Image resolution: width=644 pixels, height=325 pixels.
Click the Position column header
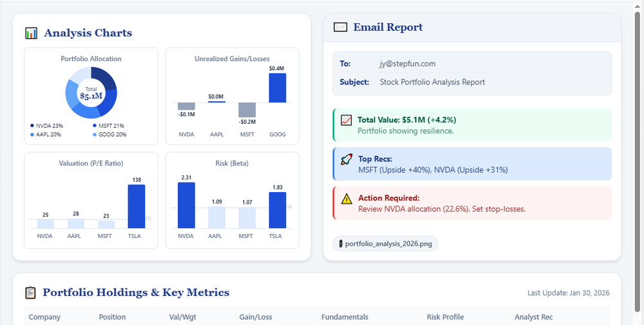pos(112,317)
